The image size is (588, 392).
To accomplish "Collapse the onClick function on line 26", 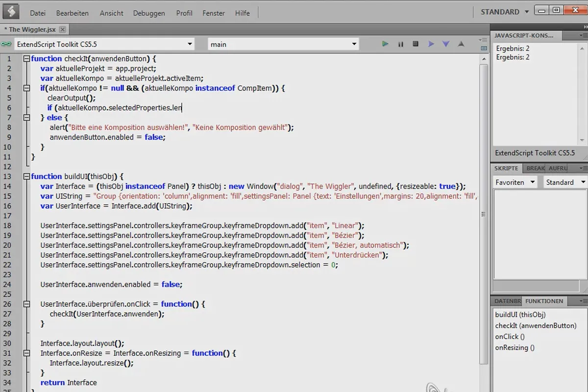I will pos(26,304).
